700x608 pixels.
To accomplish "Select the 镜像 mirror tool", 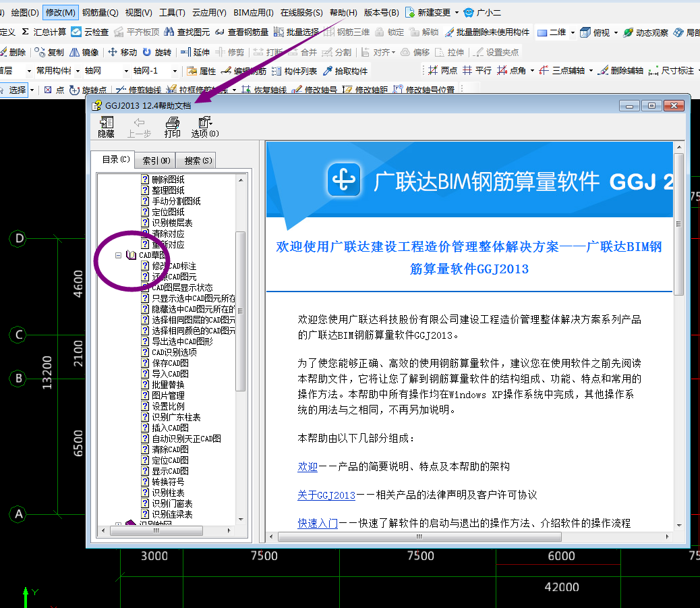I will point(84,52).
